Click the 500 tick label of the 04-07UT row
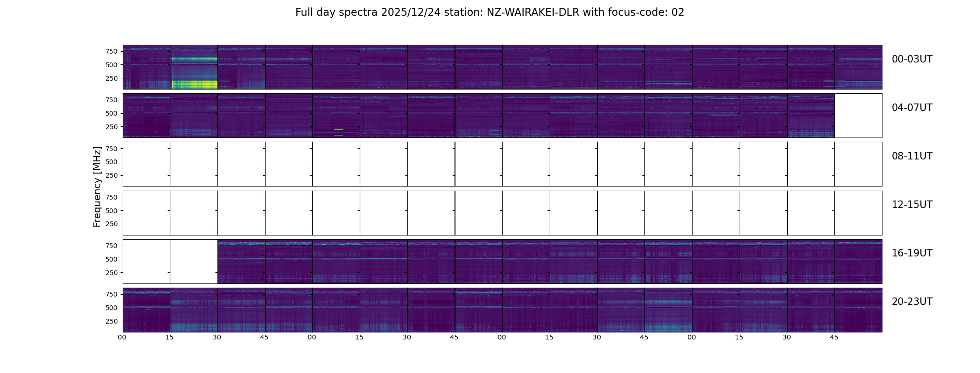Viewport: 980px width, 373px height. (112, 113)
